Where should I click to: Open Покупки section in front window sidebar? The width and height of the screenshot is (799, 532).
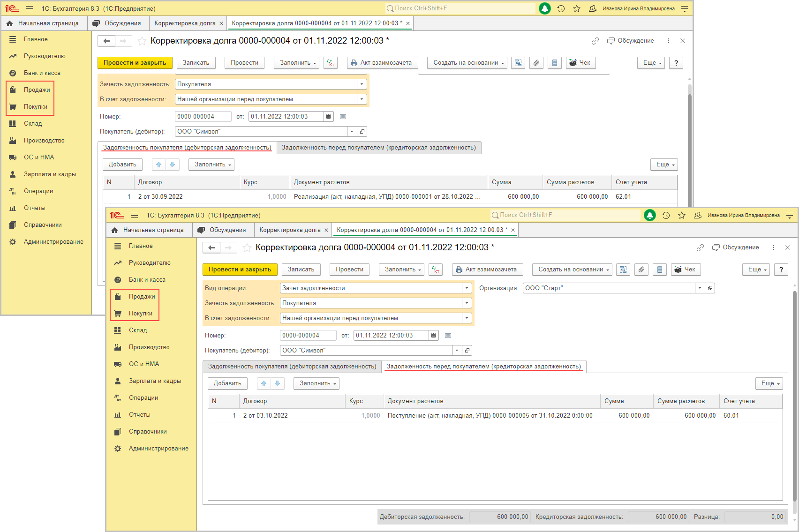point(141,314)
